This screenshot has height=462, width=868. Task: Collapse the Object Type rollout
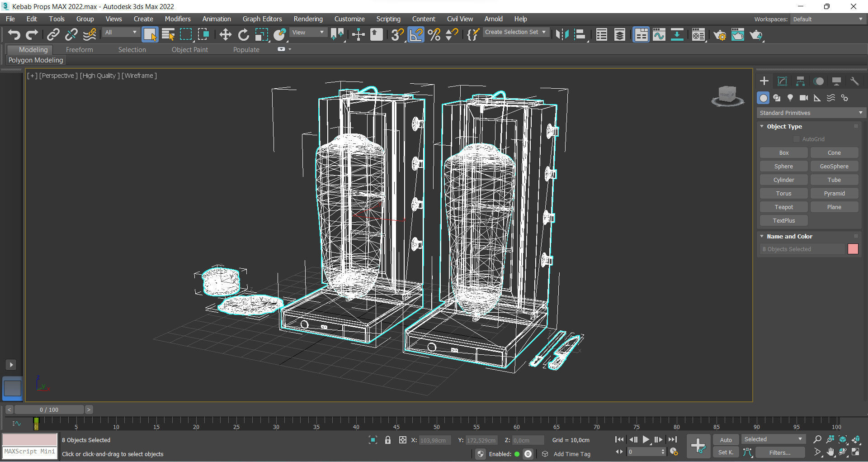784,127
